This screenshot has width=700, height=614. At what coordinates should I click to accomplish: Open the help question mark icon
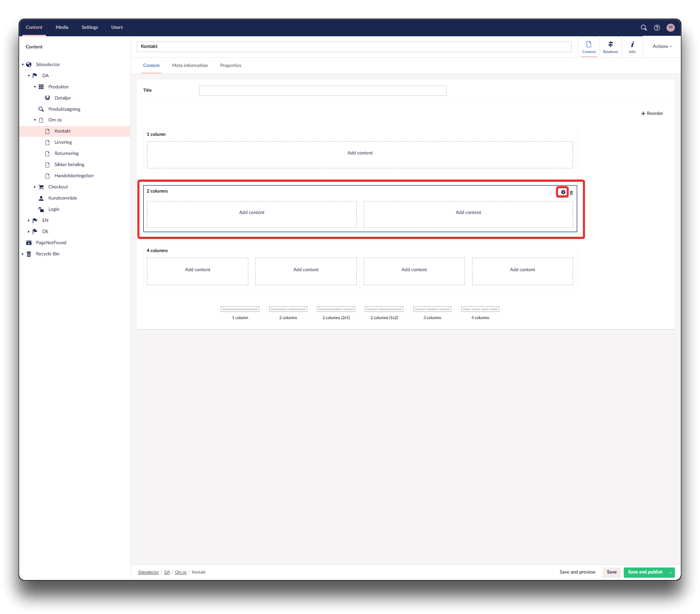(657, 27)
